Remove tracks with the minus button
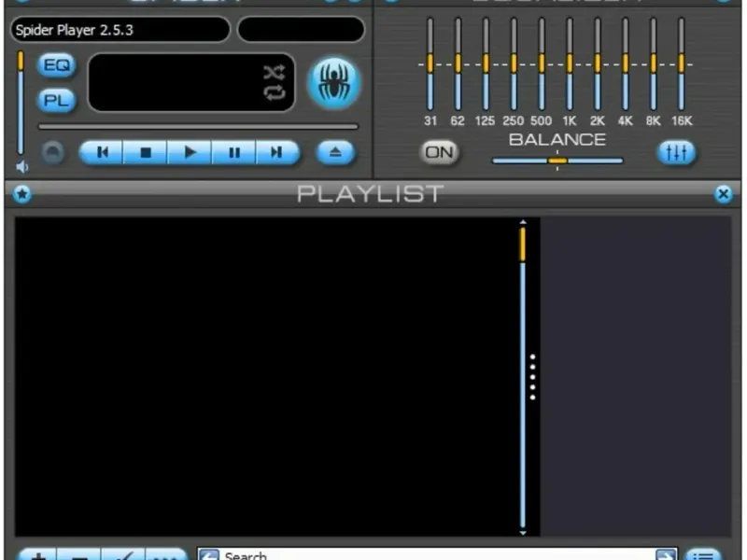 79,555
